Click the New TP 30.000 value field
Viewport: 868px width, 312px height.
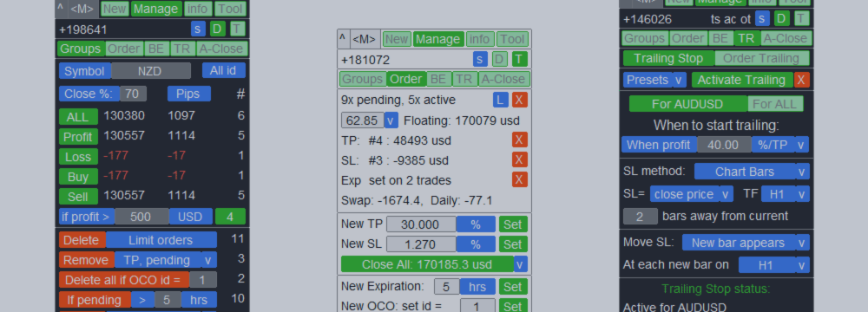pos(421,224)
